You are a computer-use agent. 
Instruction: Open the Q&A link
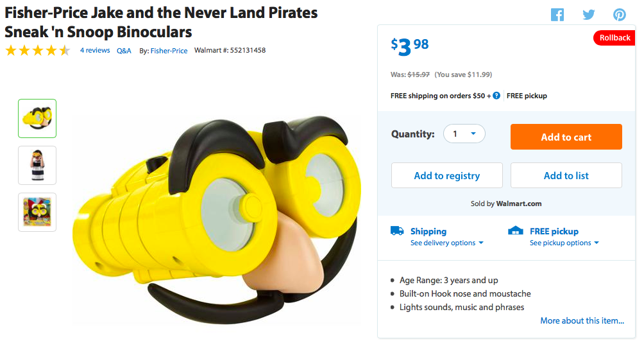pos(124,51)
